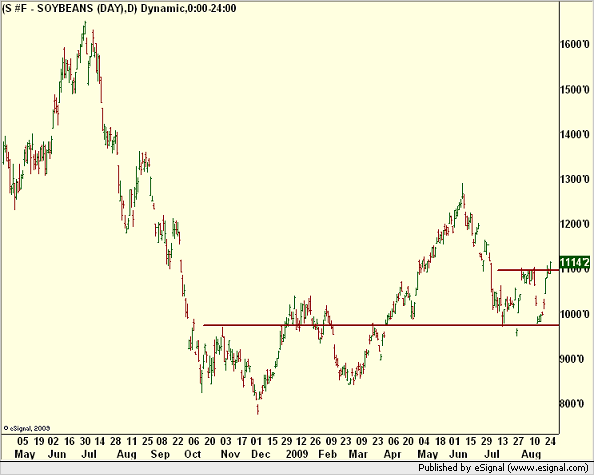The height and width of the screenshot is (475, 594).
Task: Click the 17 date label on the time axis
Action: point(242,441)
